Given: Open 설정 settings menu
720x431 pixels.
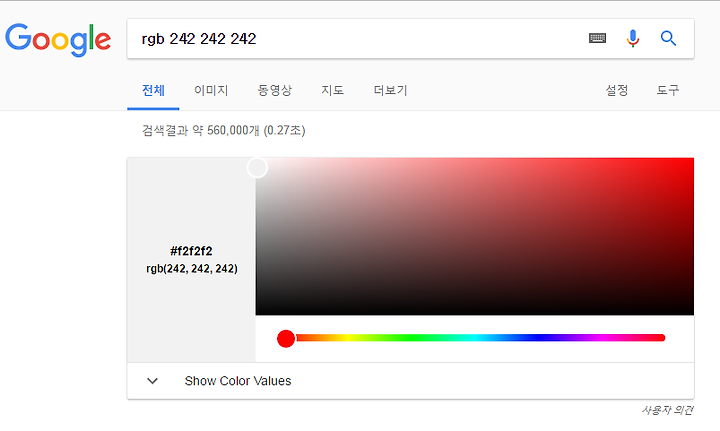Looking at the screenshot, I should point(617,90).
